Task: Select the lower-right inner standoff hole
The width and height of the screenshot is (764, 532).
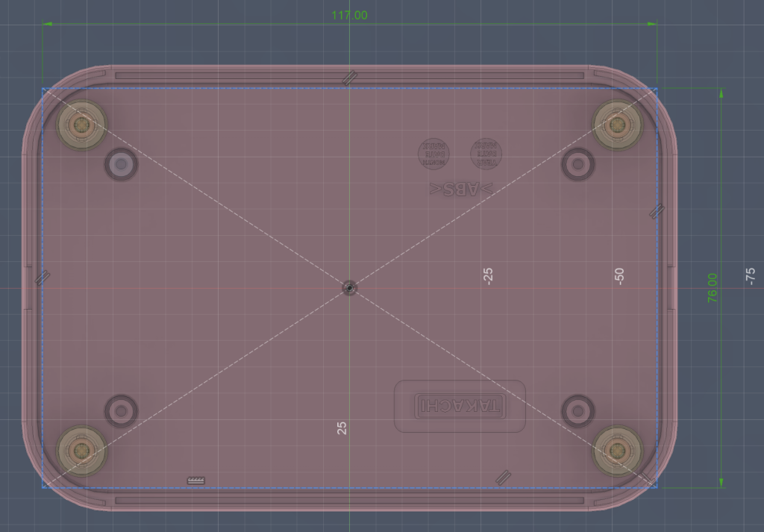Action: click(578, 411)
